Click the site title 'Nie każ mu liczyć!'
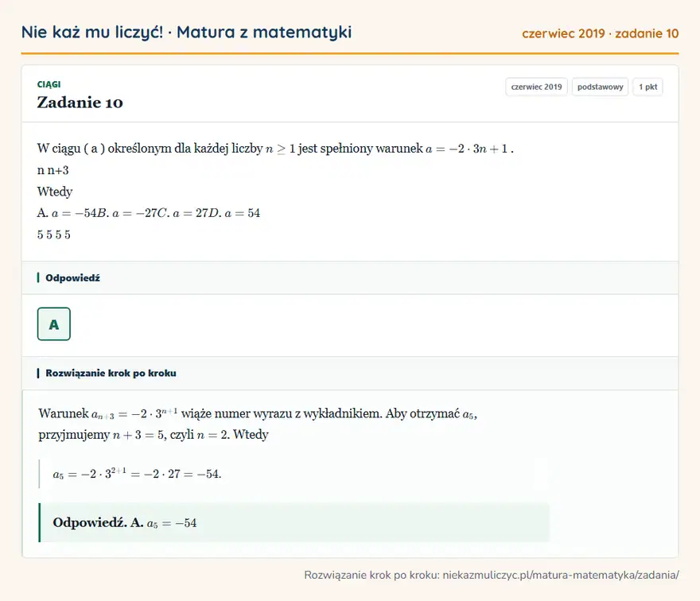This screenshot has width=700, height=601. click(92, 32)
